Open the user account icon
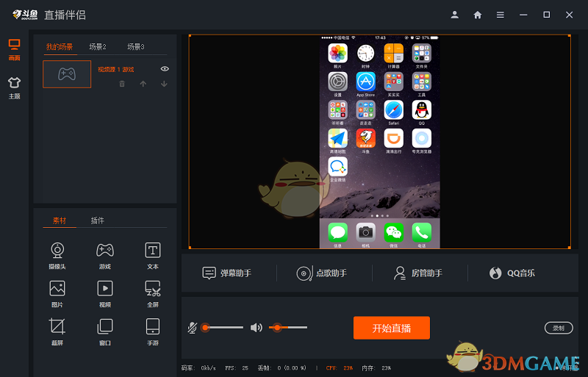The height and width of the screenshot is (377, 588). 454,15
